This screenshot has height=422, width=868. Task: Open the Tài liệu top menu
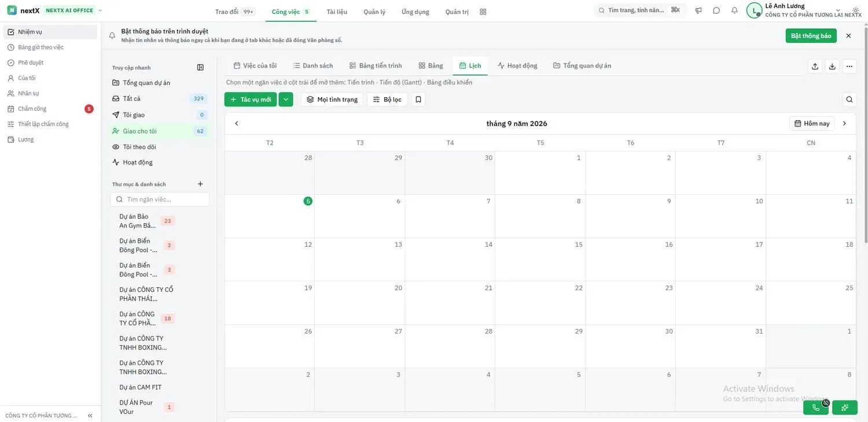(x=337, y=12)
